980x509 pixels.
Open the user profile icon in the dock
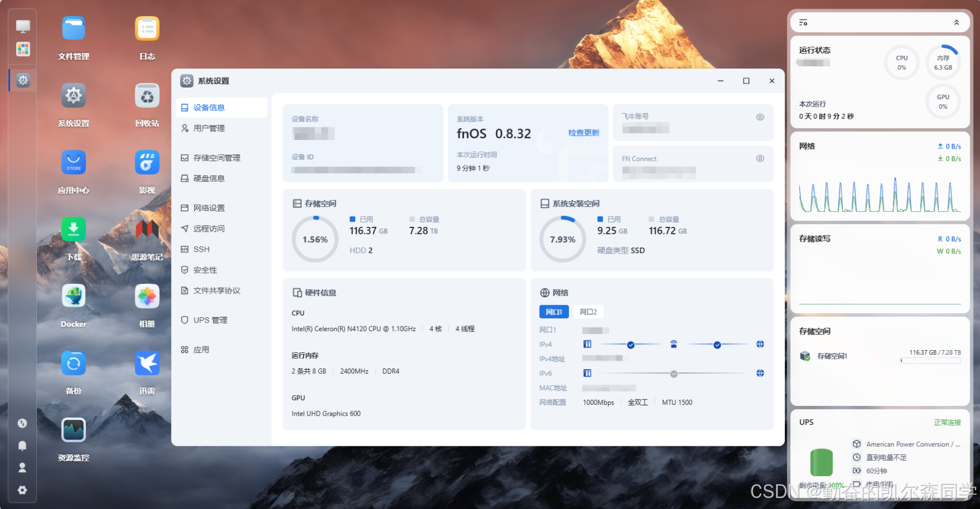tap(22, 468)
